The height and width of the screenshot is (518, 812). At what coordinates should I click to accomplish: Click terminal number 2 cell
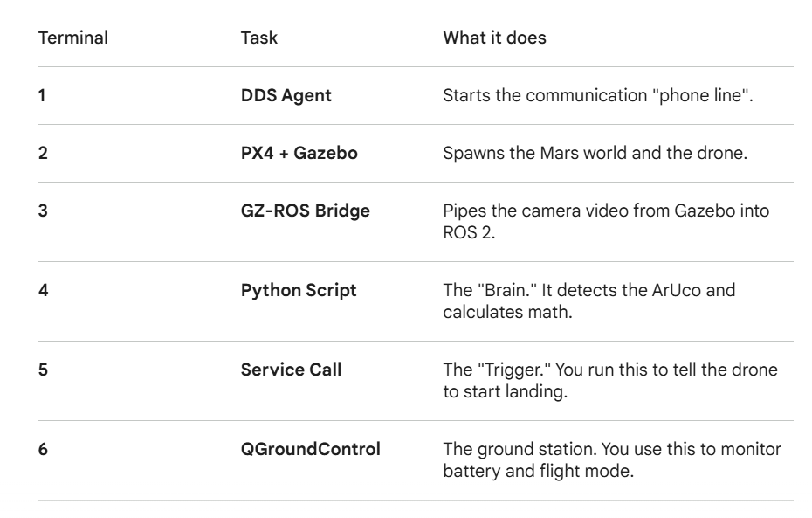click(x=43, y=154)
